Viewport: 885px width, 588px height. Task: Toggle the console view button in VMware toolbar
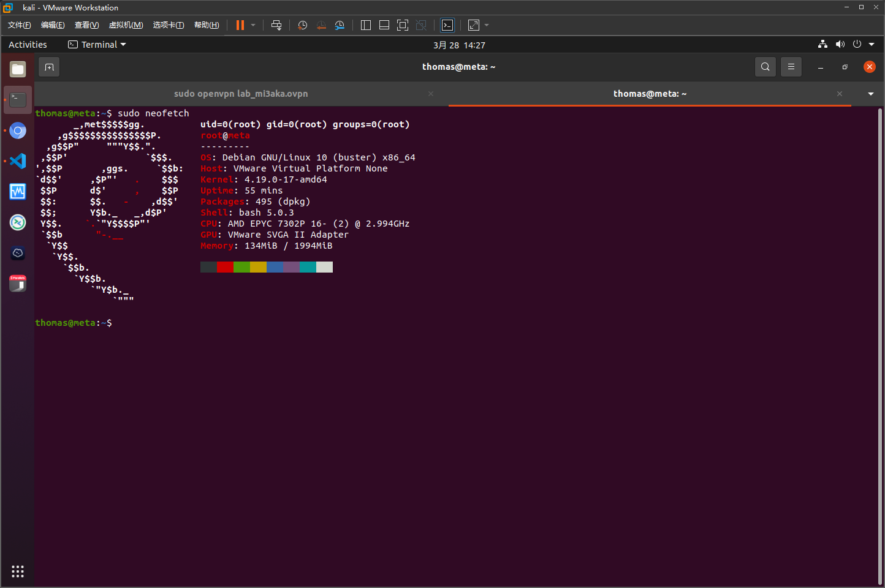pyautogui.click(x=447, y=25)
